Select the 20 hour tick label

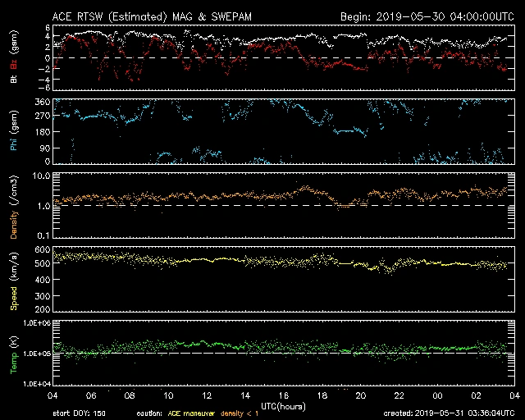tap(360, 395)
